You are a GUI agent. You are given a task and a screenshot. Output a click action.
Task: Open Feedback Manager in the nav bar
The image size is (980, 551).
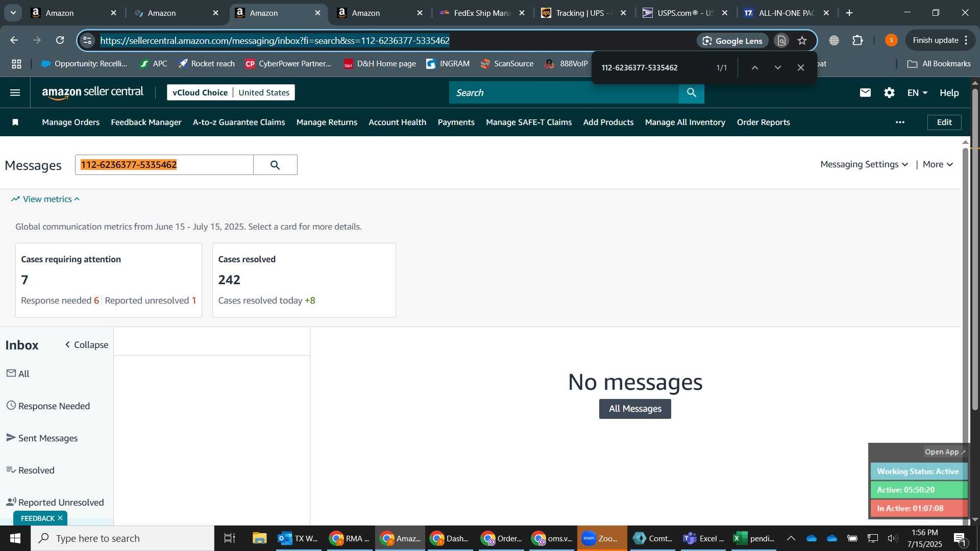146,122
